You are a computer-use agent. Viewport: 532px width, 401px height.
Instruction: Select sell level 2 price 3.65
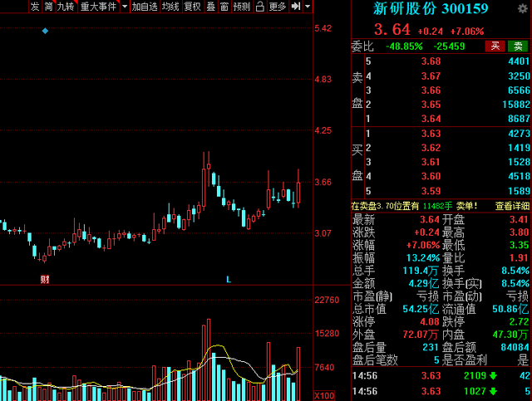click(x=431, y=105)
